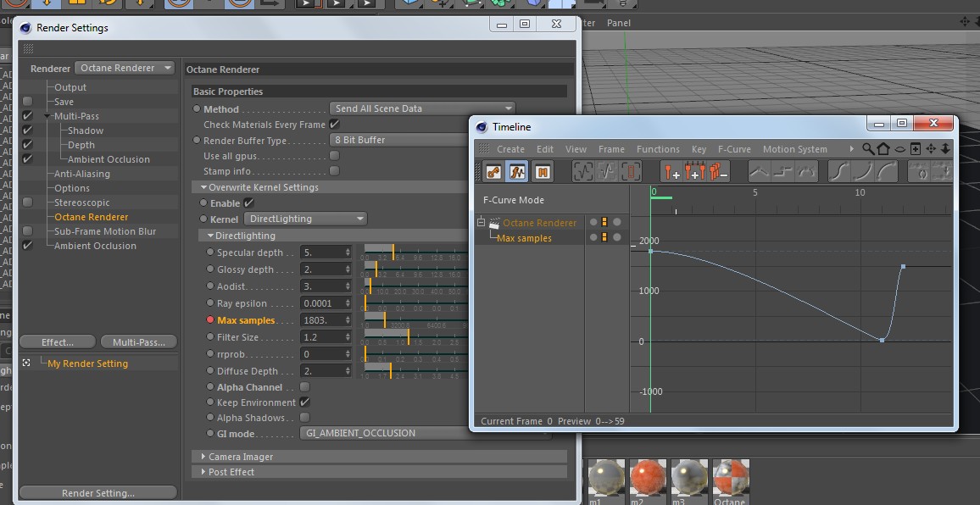Viewport: 980px width, 505px height.
Task: Apply Ease In tangent icon
Action: pos(863,171)
